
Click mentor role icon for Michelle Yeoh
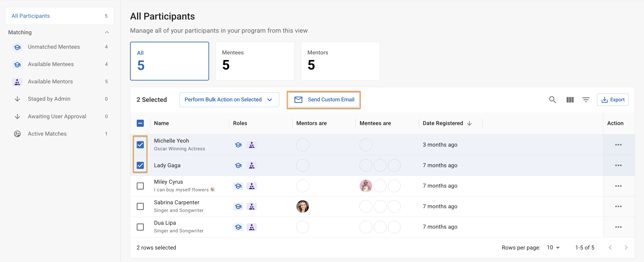[x=251, y=145]
